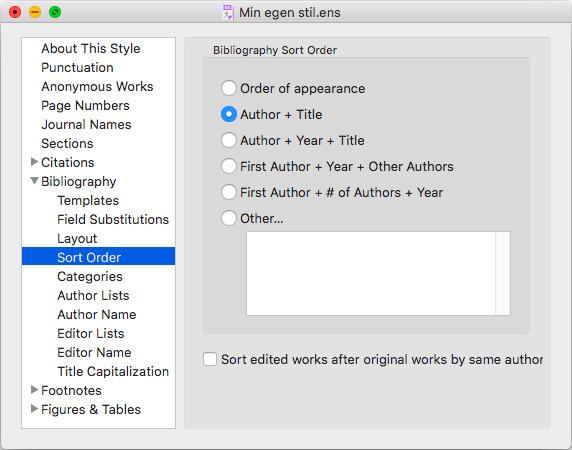
Task: Choose First Author + Year + Other Authors
Action: (x=229, y=166)
